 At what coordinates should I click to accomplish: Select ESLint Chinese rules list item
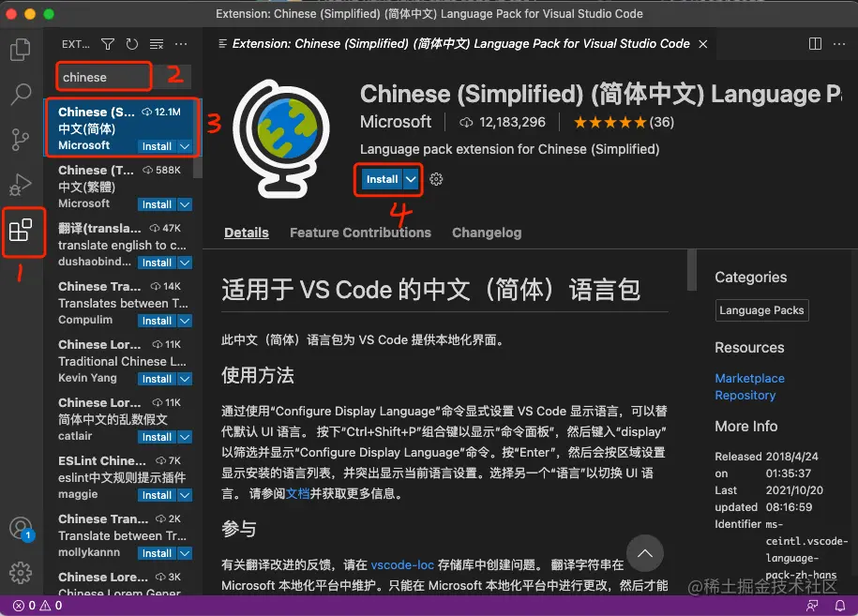123,477
